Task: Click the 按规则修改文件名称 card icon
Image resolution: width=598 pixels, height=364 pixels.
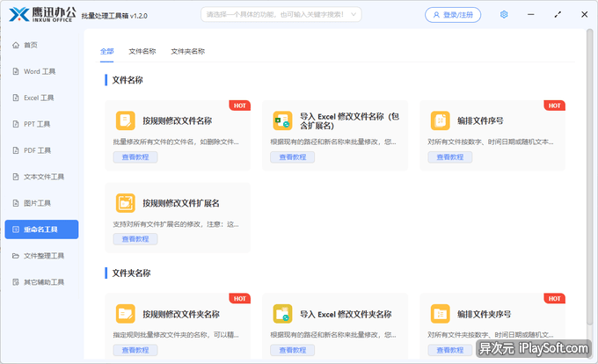Action: pos(126,120)
